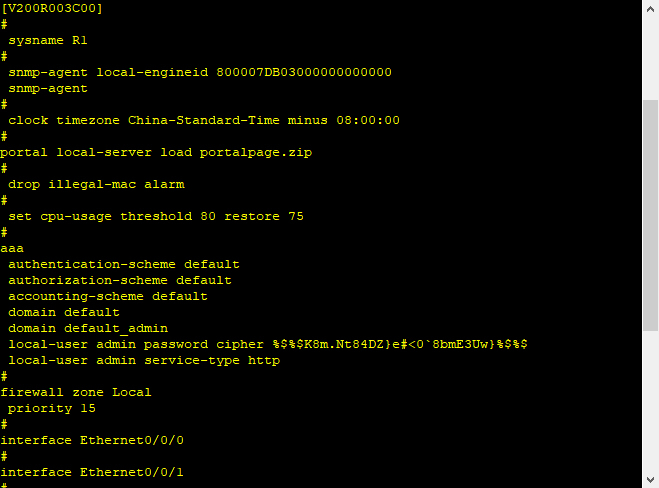Click the set cpu-usage threshold line

(156, 216)
